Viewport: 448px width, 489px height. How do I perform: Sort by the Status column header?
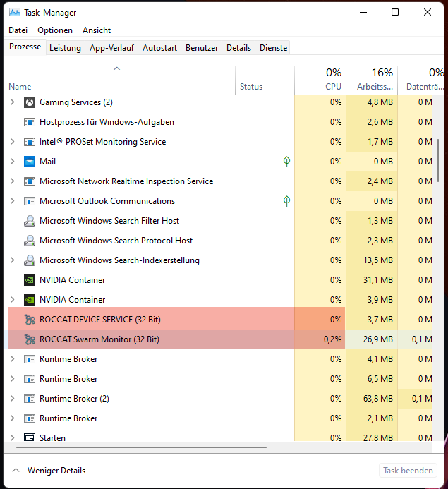point(265,80)
